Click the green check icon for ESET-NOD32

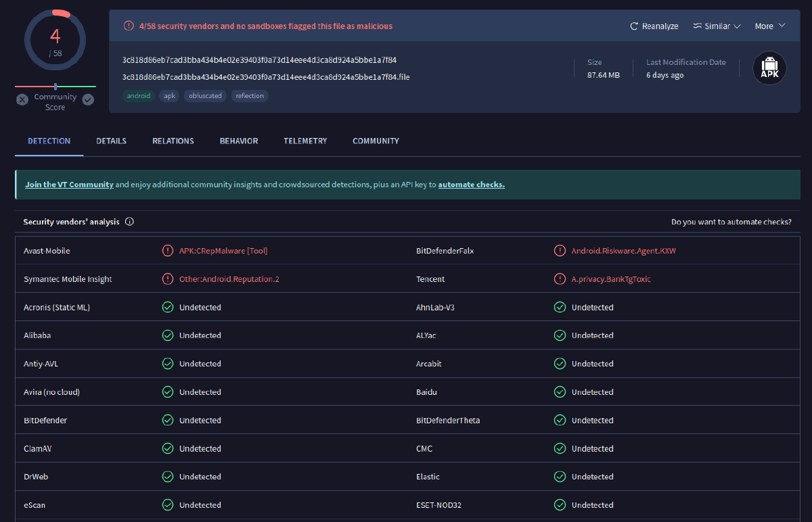click(x=560, y=505)
